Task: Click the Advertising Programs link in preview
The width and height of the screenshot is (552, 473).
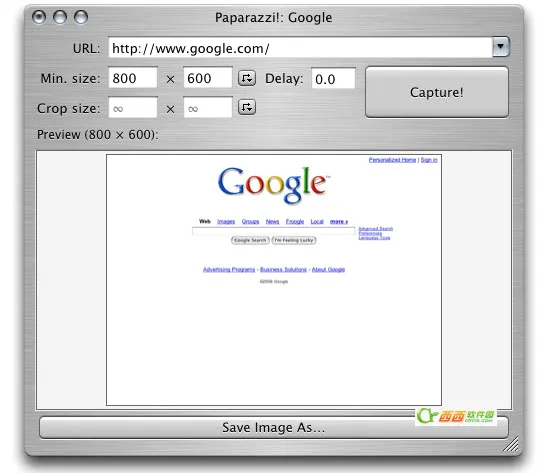Action: [229, 270]
